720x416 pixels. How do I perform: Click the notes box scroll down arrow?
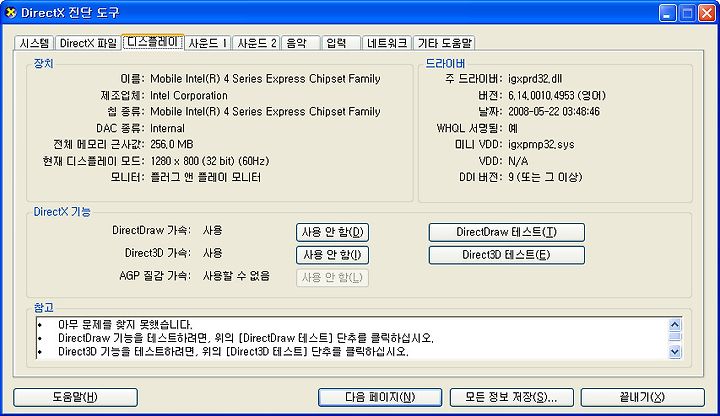point(675,352)
